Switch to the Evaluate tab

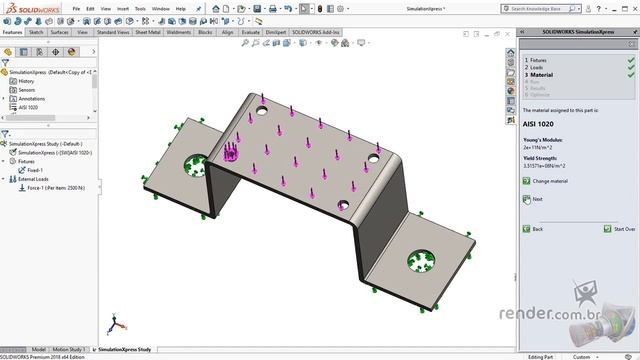(250, 32)
